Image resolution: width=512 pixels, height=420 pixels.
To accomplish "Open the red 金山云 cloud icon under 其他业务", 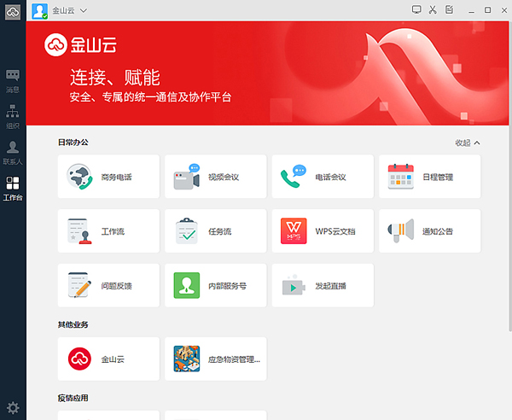I will click(x=79, y=359).
